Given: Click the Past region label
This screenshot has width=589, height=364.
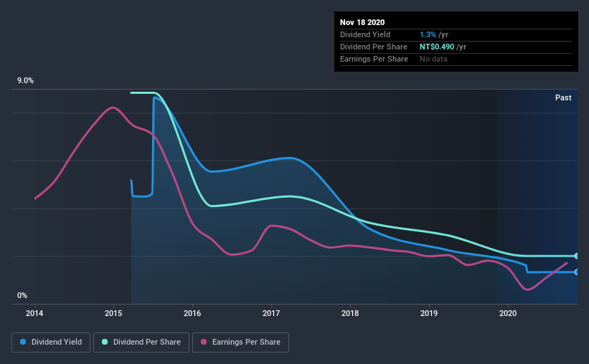Looking at the screenshot, I should click(563, 97).
